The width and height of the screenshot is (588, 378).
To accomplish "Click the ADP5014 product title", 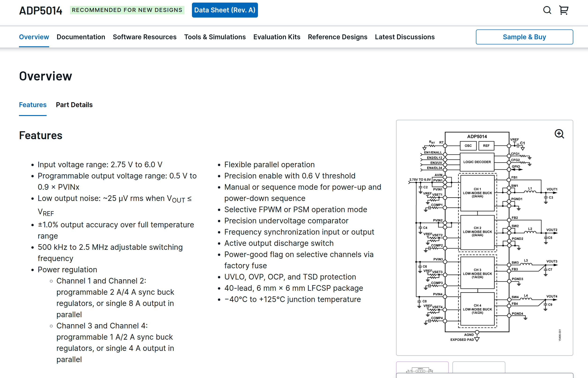I will pyautogui.click(x=41, y=11).
